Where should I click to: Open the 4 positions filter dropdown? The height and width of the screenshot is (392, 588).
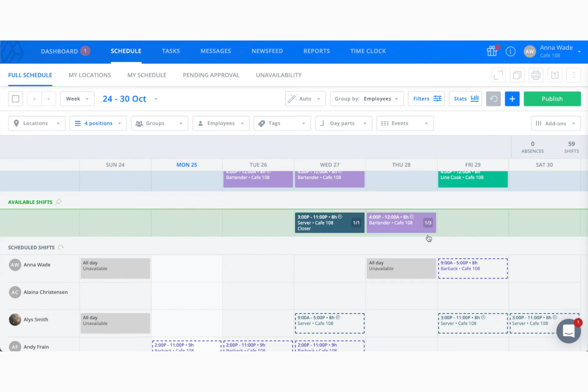pyautogui.click(x=98, y=124)
